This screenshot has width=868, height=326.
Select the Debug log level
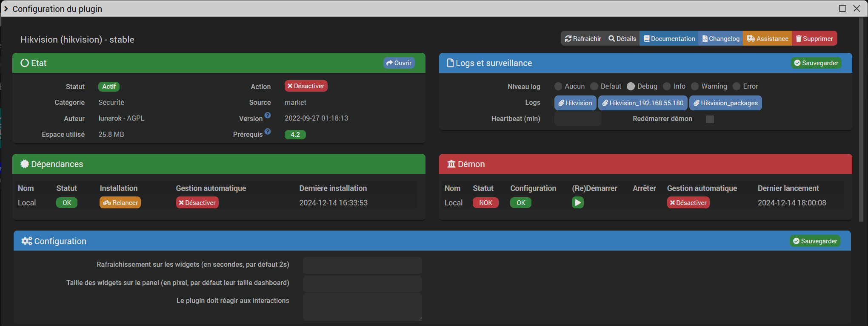631,87
